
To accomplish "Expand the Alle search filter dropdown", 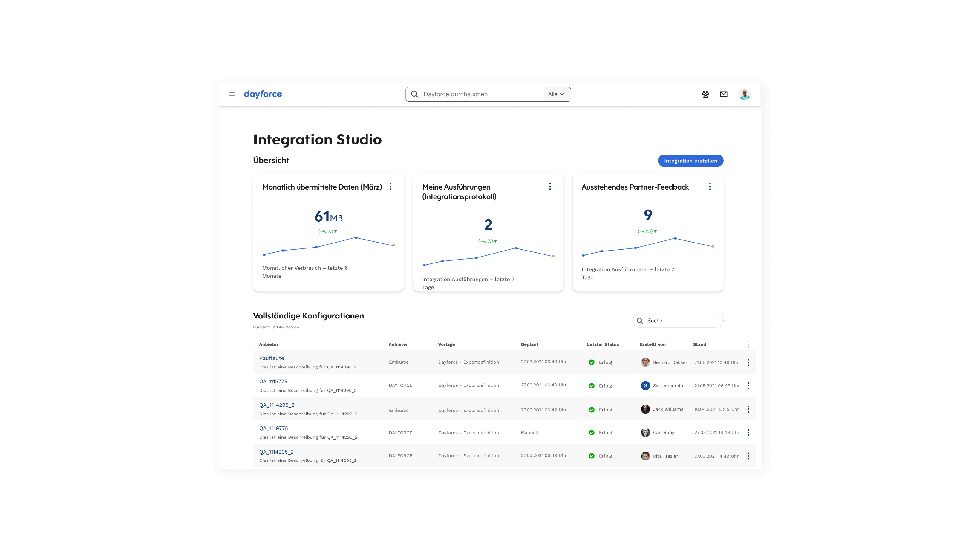I will (x=556, y=94).
